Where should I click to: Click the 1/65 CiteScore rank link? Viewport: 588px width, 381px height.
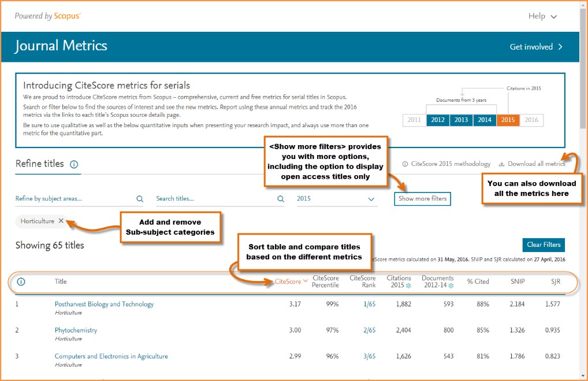(369, 304)
